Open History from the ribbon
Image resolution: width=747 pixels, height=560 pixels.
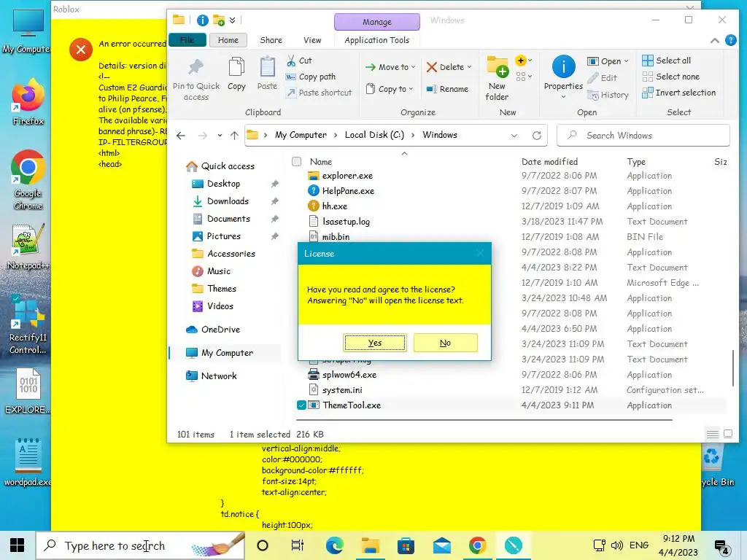(x=608, y=95)
